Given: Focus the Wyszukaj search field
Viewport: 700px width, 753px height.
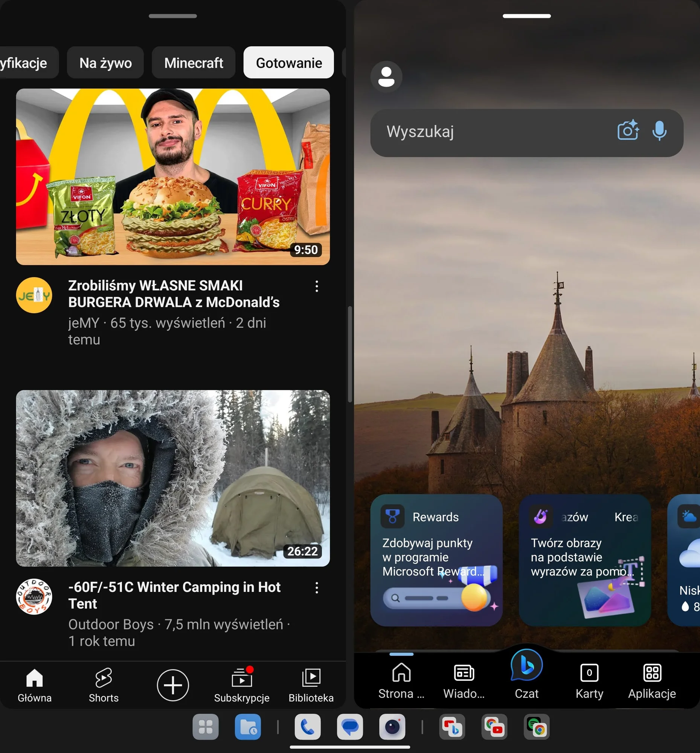Looking at the screenshot, I should click(526, 133).
